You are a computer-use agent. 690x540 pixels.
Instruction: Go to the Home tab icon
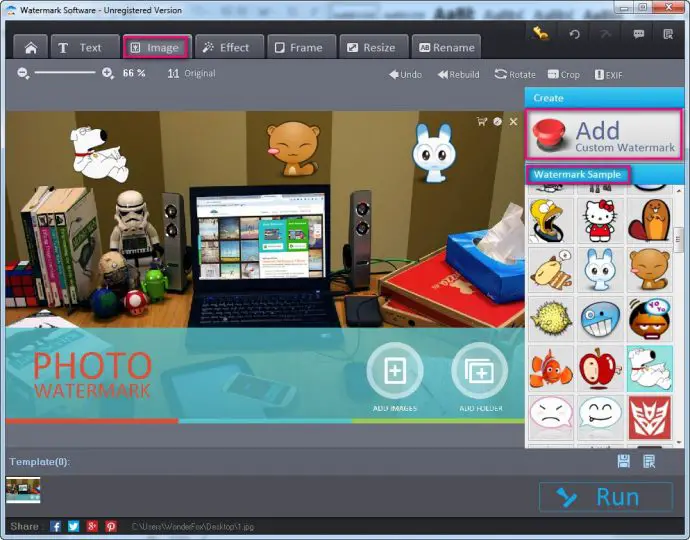click(x=30, y=47)
